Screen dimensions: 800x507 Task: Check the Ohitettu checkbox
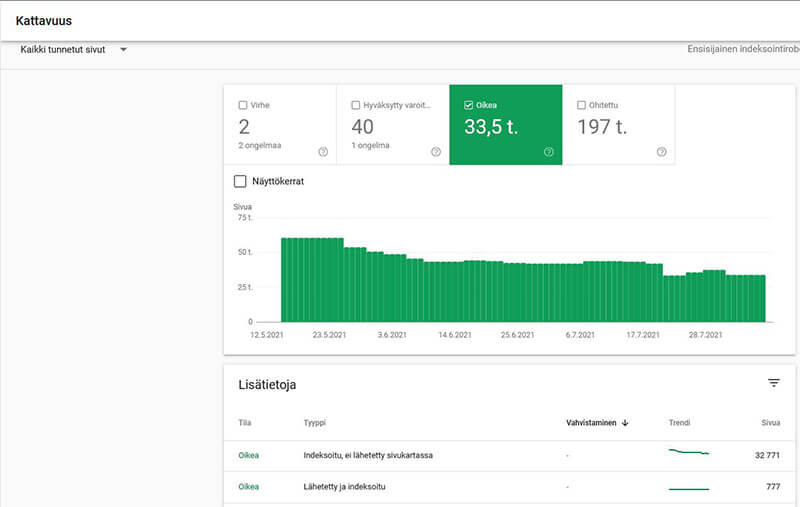pyautogui.click(x=582, y=105)
